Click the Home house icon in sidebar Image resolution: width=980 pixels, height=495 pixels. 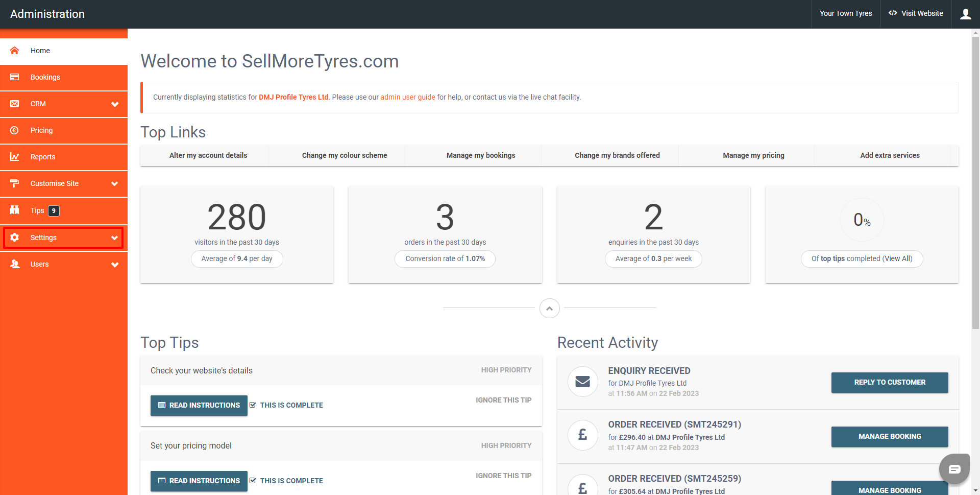[14, 51]
